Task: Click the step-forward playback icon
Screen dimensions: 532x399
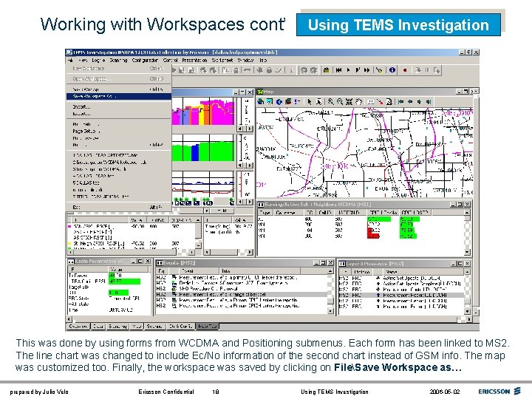Action: (358, 70)
